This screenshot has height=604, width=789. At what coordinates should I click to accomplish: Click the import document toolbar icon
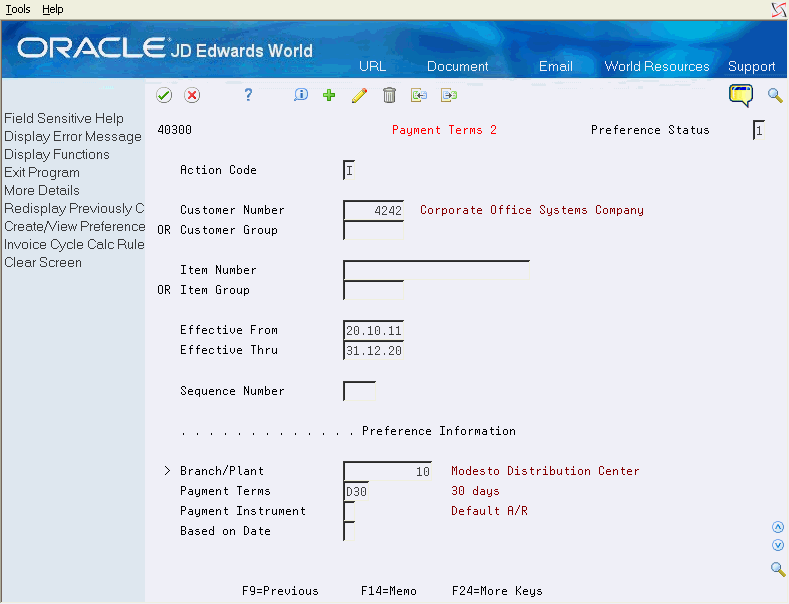pyautogui.click(x=419, y=95)
